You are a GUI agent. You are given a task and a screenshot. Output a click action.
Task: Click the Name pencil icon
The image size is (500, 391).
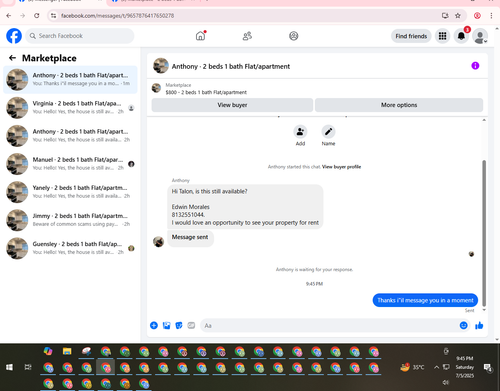click(328, 132)
